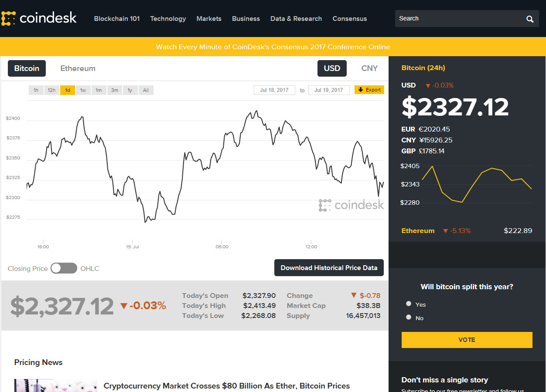Click the search magnifier icon
The image size is (546, 392).
(530, 19)
